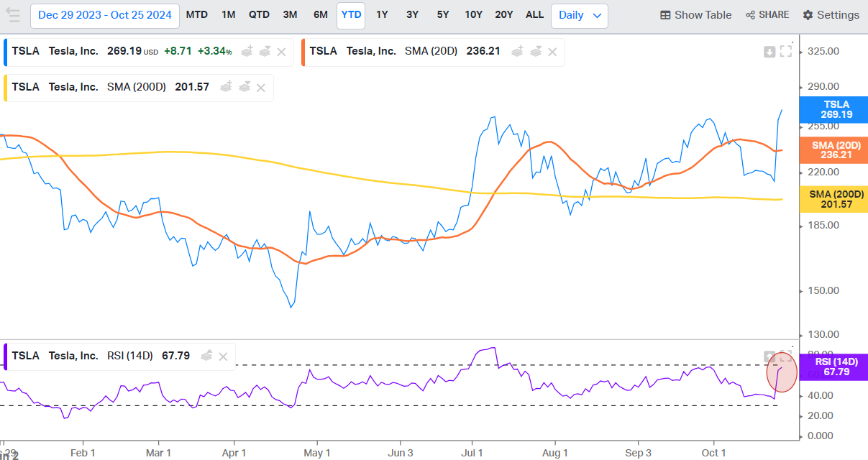
Task: Open the date range picker Dec 29 2023 - Oct 25 2024
Action: tap(105, 15)
